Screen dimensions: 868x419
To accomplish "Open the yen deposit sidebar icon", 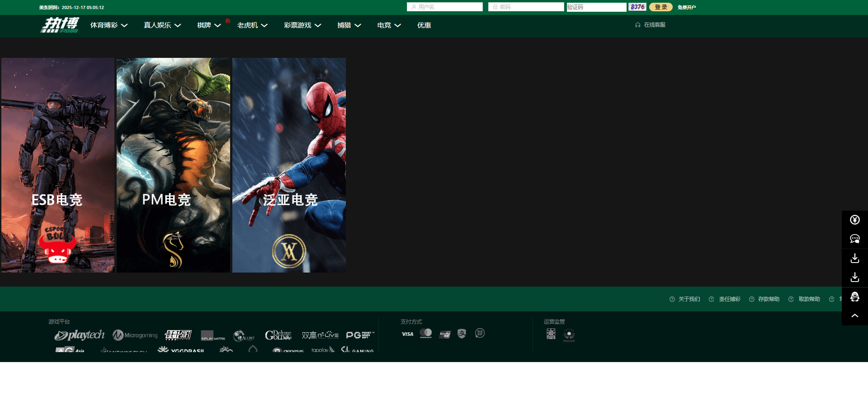I will 854,220.
